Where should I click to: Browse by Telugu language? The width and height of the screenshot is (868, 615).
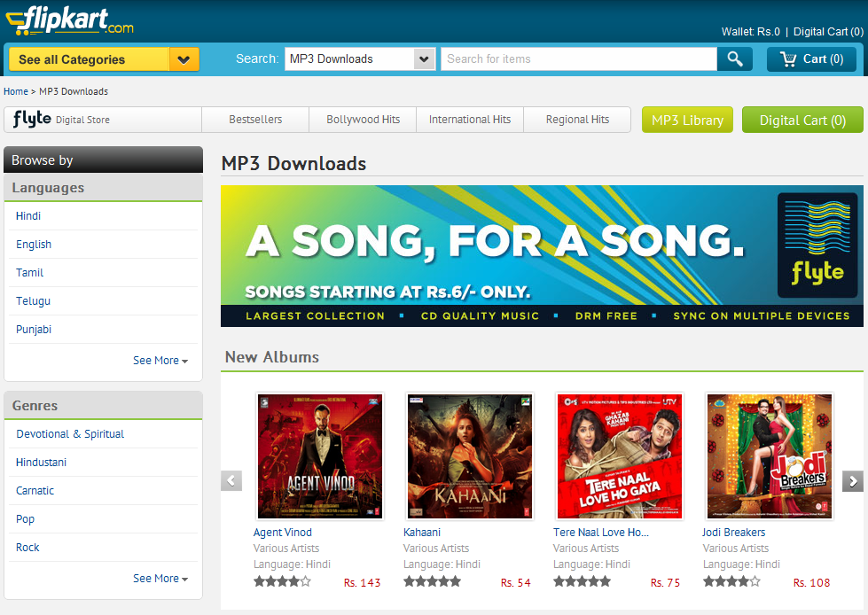(x=33, y=301)
